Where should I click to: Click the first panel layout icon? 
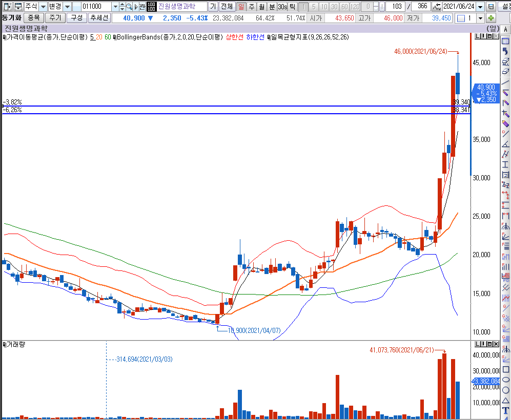pos(8,7)
